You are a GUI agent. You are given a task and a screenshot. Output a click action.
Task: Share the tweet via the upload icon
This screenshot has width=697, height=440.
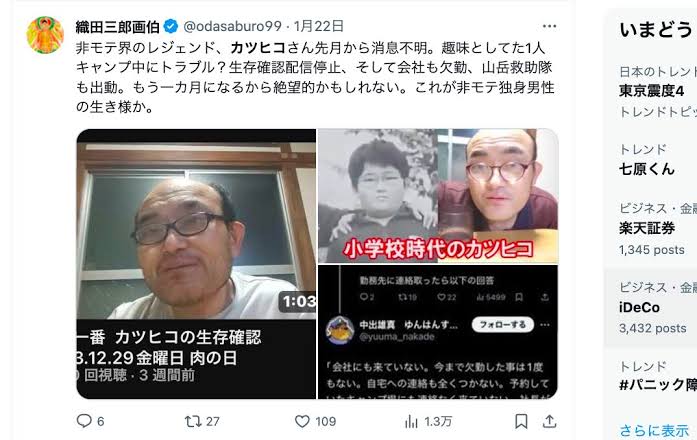click(549, 421)
